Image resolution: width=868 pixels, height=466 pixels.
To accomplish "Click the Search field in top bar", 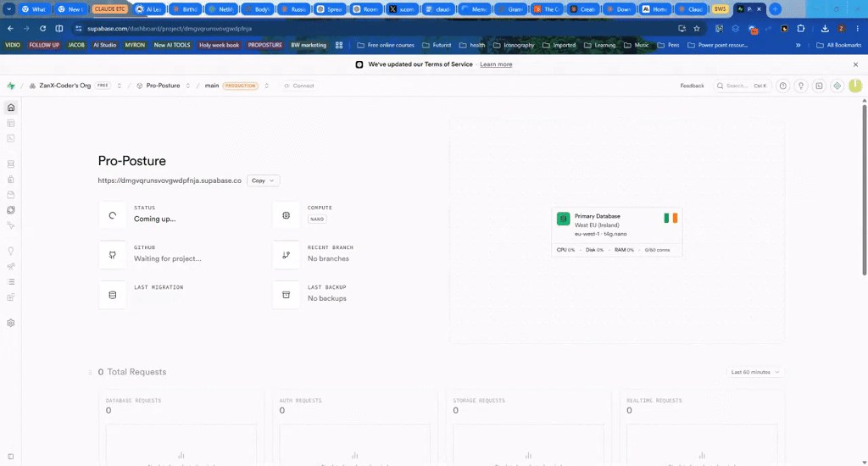I will [742, 86].
